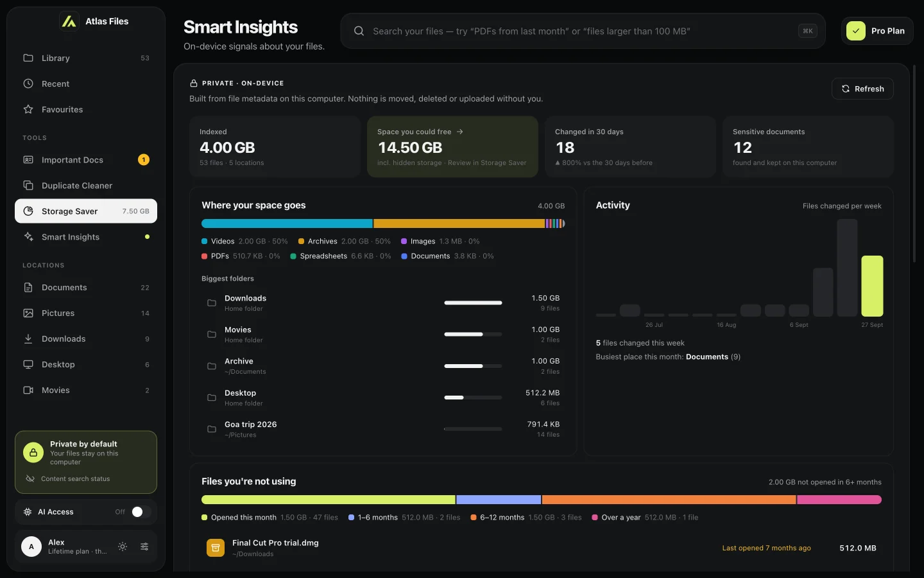This screenshot has height=578, width=924.
Task: Click the lock icon in Private by default card
Action: pos(33,453)
